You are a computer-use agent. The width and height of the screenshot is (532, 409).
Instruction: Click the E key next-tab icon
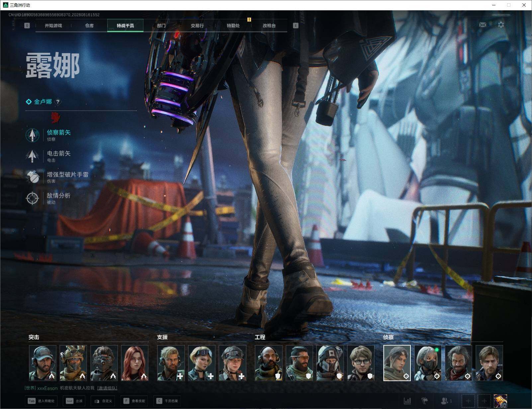pos(296,26)
